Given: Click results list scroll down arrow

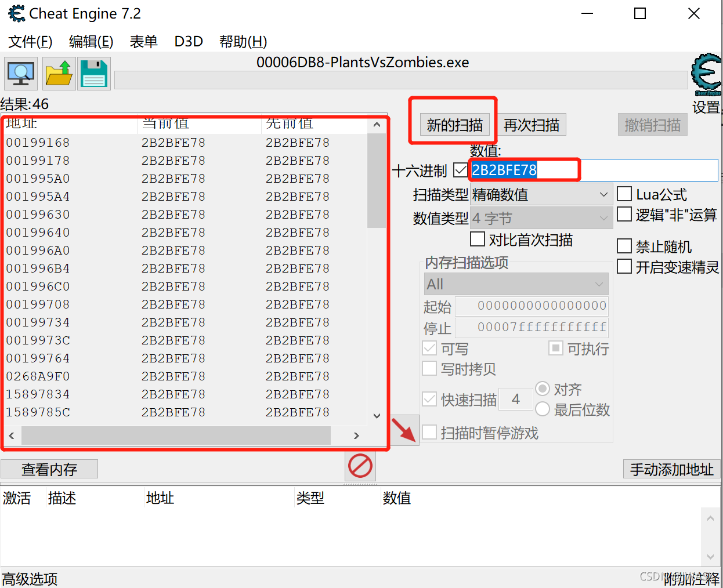Looking at the screenshot, I should [377, 416].
